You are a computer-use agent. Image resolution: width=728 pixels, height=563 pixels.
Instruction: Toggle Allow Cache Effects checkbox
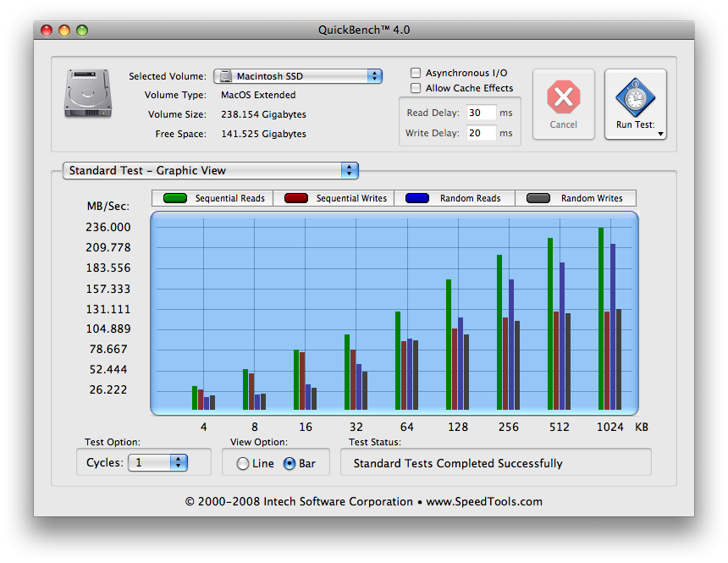click(416, 88)
